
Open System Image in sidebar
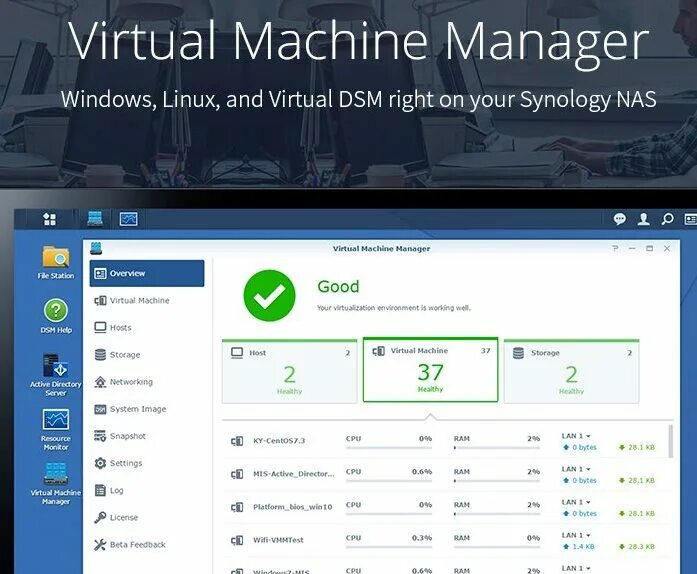(147, 409)
